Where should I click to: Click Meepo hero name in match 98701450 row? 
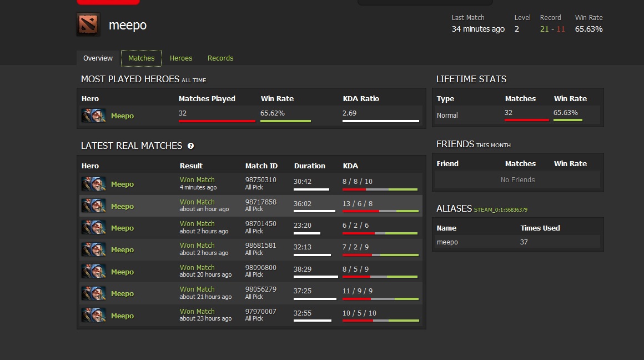[122, 228]
